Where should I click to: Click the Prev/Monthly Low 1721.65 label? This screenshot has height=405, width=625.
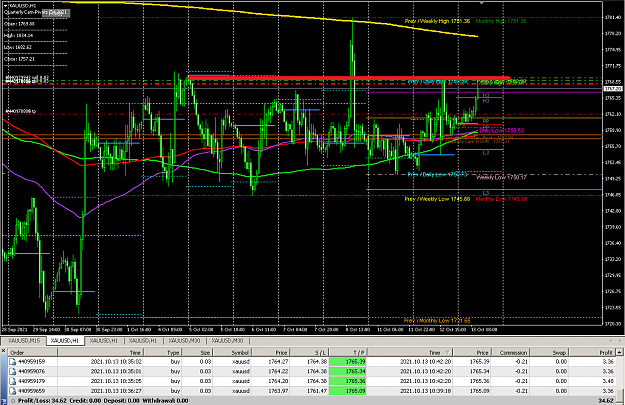pos(437,320)
